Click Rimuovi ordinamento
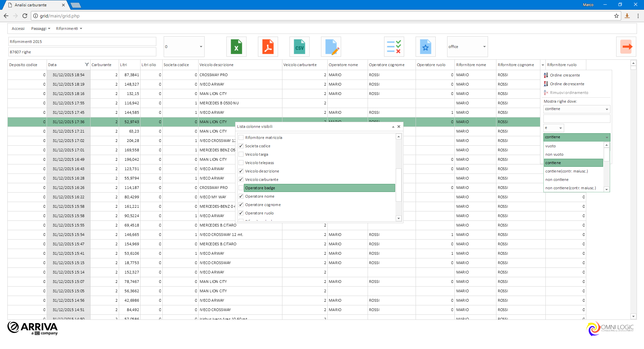Image resolution: width=644 pixels, height=349 pixels. point(569,93)
